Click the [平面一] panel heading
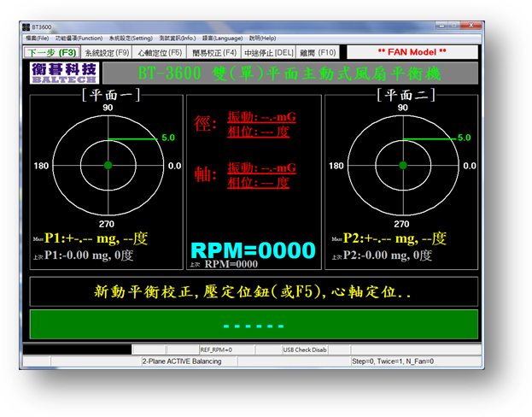The image size is (532, 417). tap(111, 95)
